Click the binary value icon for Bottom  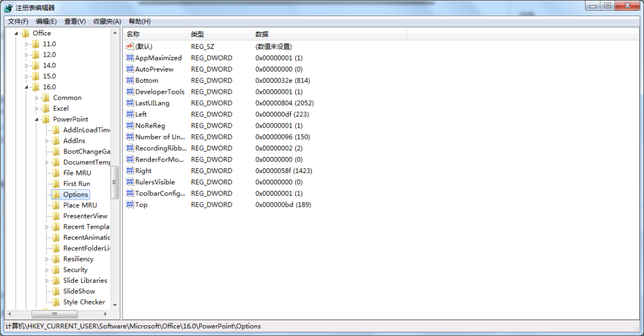(130, 80)
